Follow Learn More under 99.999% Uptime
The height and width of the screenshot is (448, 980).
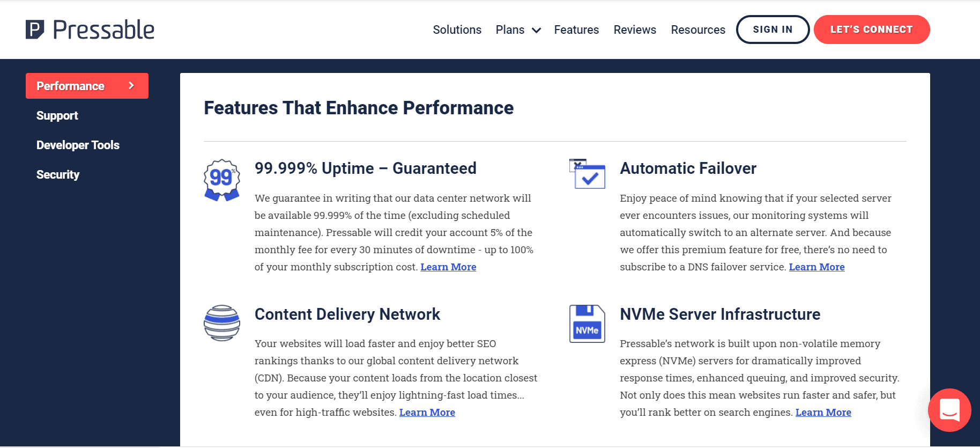(x=448, y=267)
